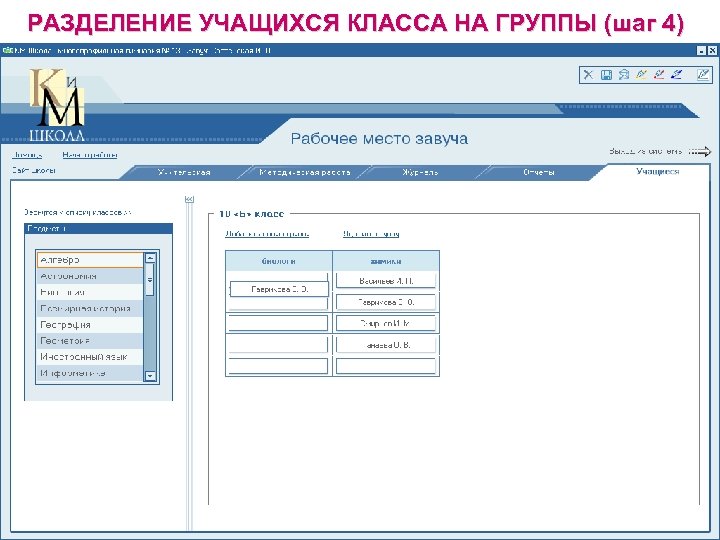Screen dimensions: 720x540
Task: Click the химия column header
Action: [386, 261]
